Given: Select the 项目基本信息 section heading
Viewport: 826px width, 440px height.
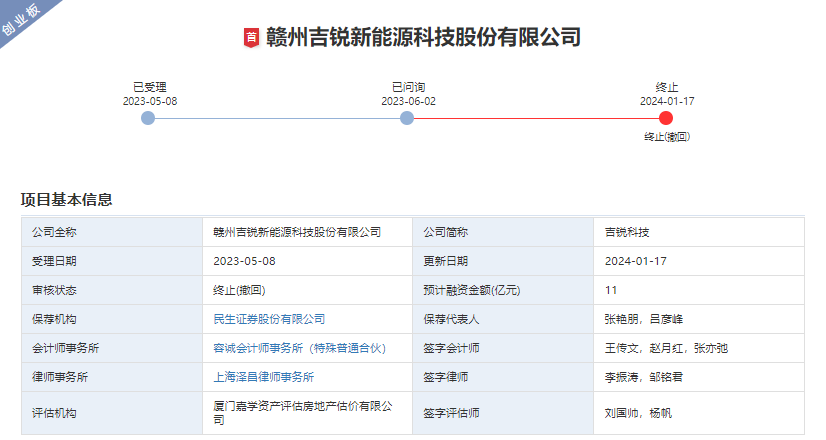Looking at the screenshot, I should 66,199.
